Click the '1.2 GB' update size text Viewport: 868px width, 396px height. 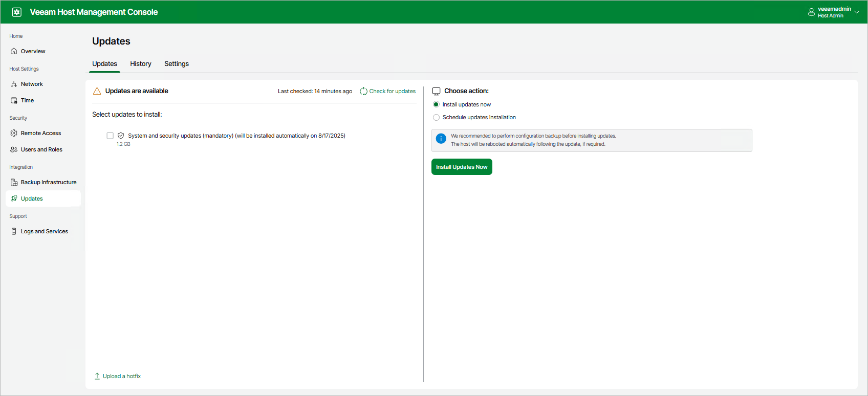tap(123, 144)
